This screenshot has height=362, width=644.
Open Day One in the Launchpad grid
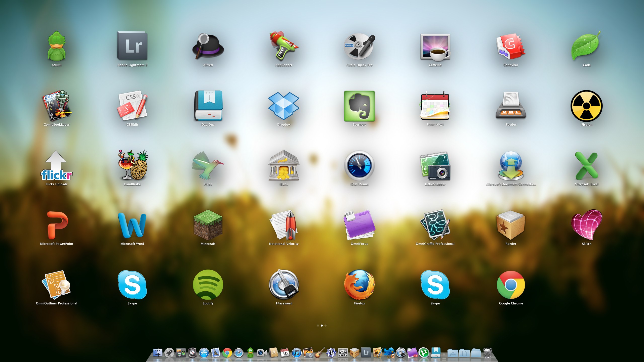(208, 106)
